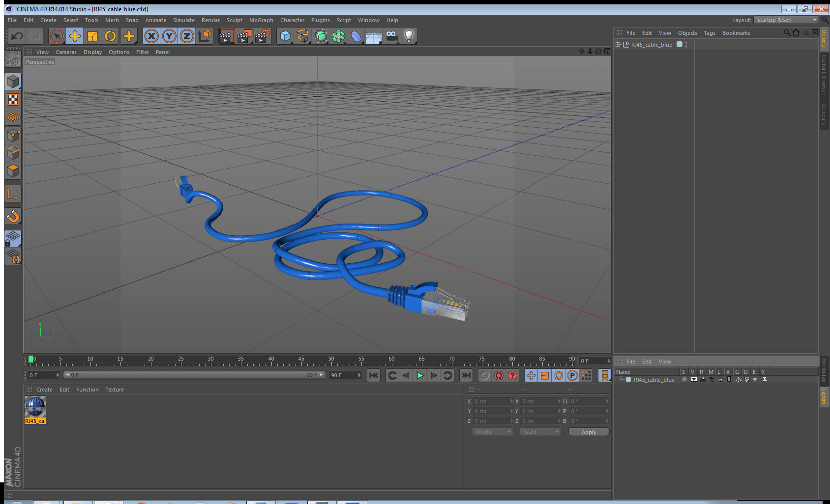
Task: Activate the Scale tool
Action: pos(92,36)
